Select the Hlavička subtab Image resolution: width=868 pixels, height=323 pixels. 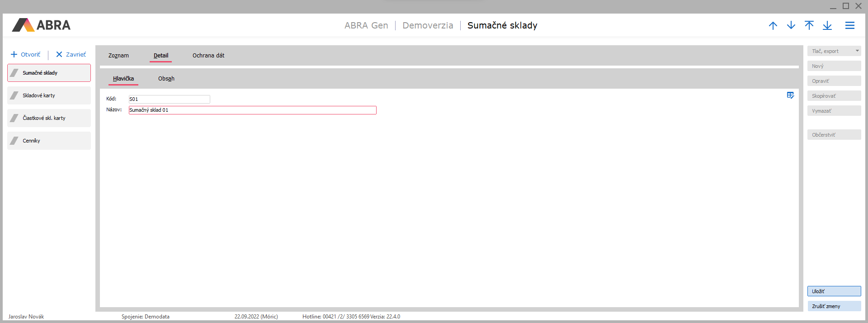coord(123,79)
